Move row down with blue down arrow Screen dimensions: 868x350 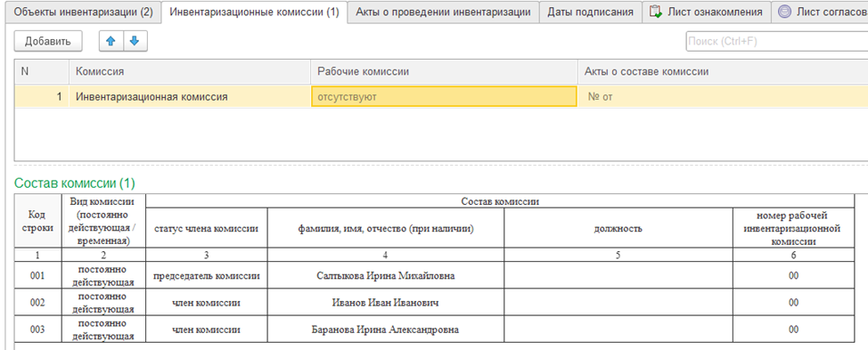point(135,42)
